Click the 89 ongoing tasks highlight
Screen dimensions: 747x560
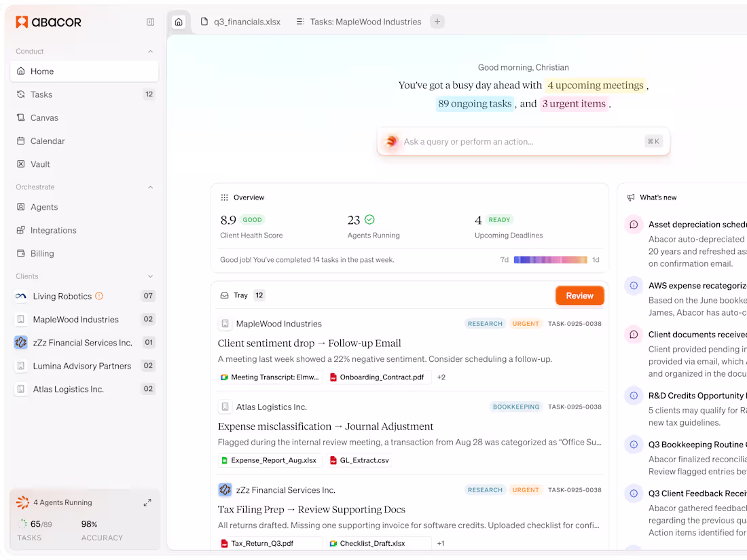pyautogui.click(x=475, y=104)
